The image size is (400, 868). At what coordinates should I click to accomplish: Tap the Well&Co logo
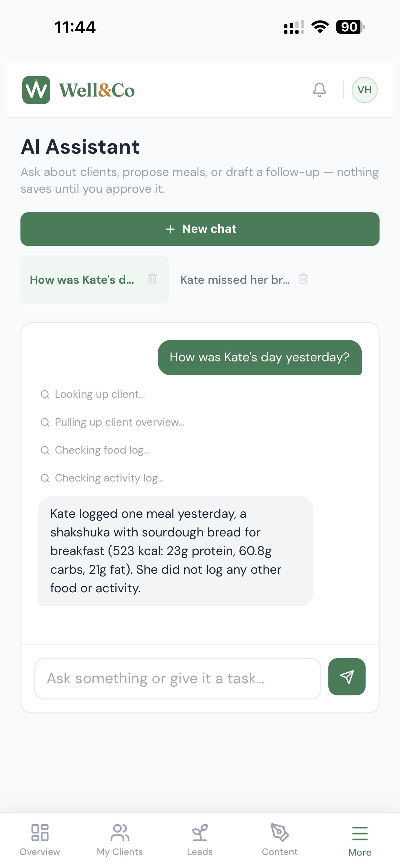(78, 90)
